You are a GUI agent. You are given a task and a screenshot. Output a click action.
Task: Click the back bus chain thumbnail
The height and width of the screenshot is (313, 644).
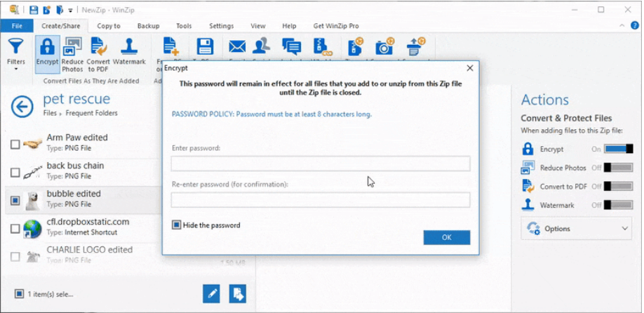32,172
